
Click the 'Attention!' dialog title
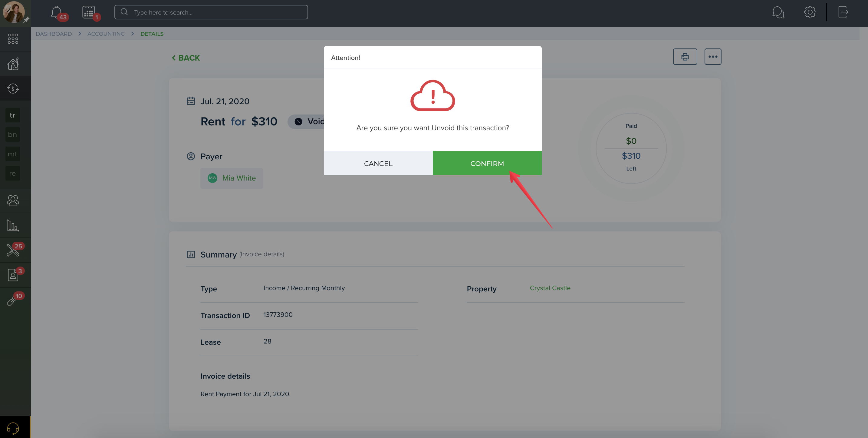point(345,58)
